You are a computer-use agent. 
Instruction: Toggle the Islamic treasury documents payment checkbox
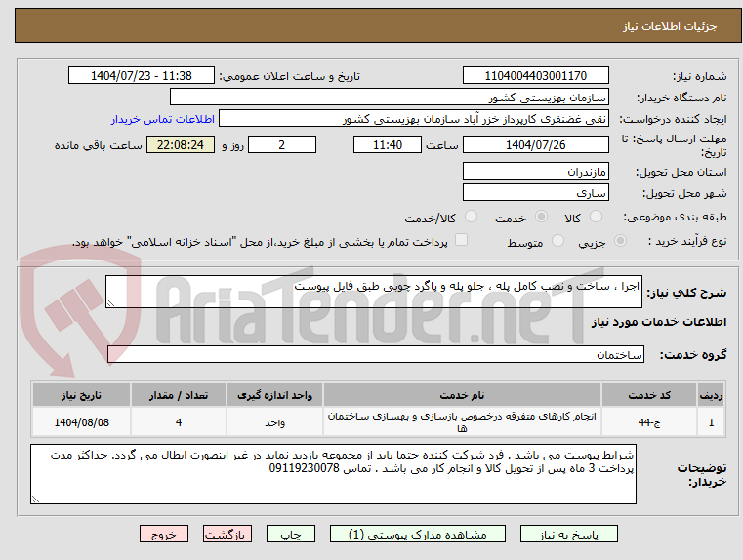click(461, 240)
